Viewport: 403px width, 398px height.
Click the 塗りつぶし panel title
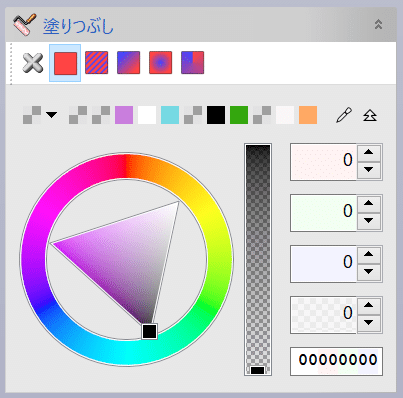tap(78, 26)
